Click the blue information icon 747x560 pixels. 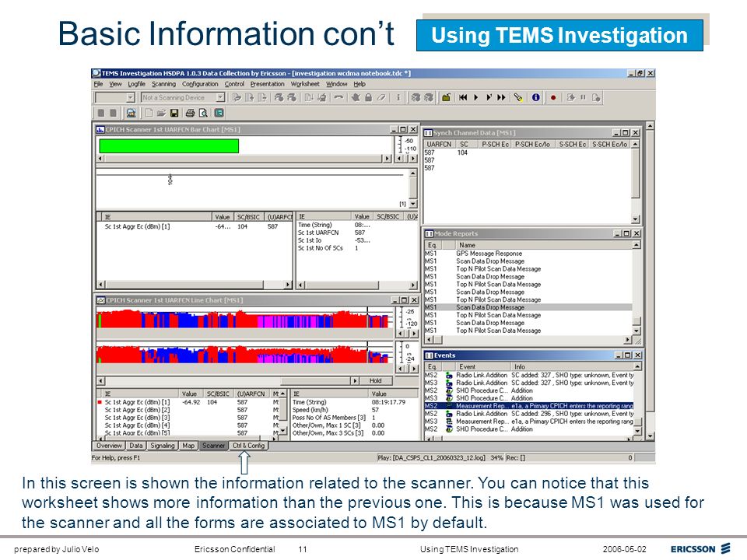coord(536,98)
